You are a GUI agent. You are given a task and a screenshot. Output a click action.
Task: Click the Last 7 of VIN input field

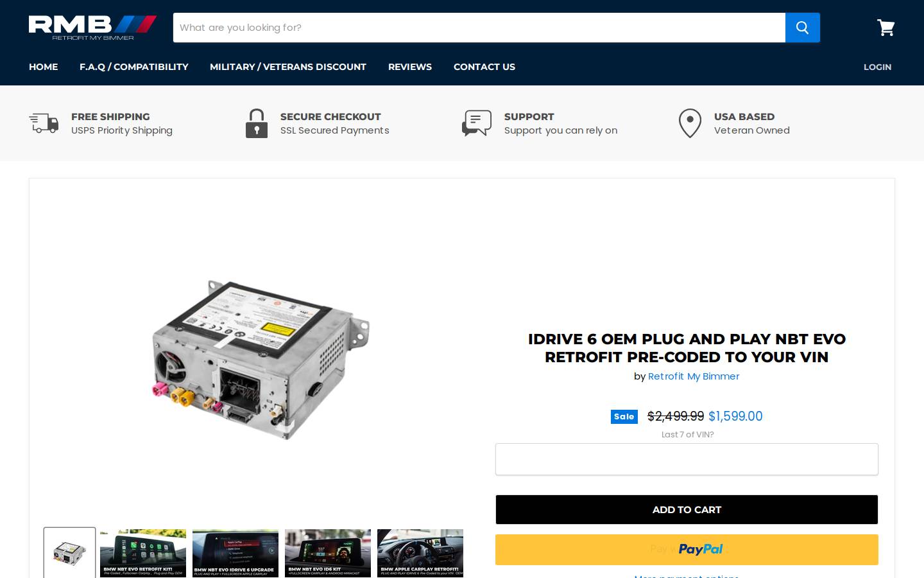(687, 459)
